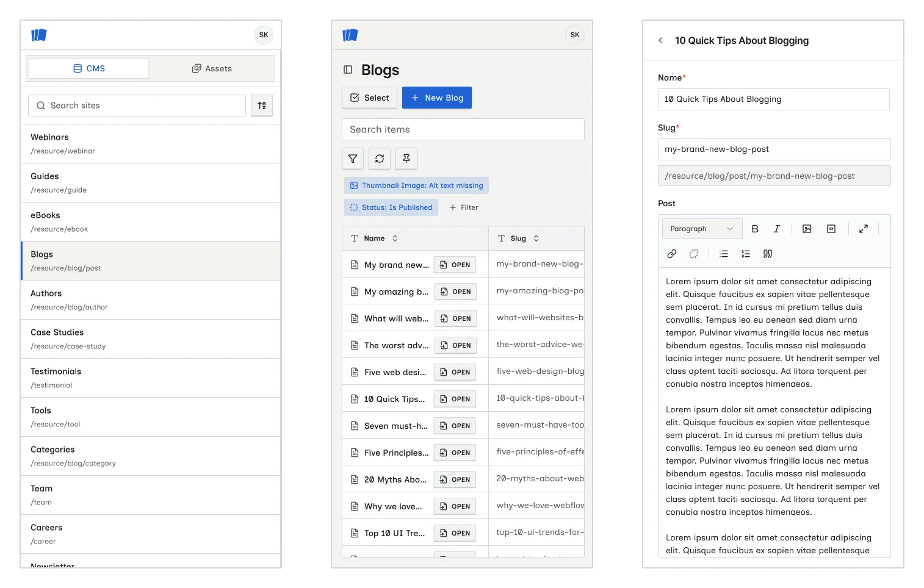Insert a blockquote in the Post editor
Screen dimensions: 924x588
[x=768, y=254]
